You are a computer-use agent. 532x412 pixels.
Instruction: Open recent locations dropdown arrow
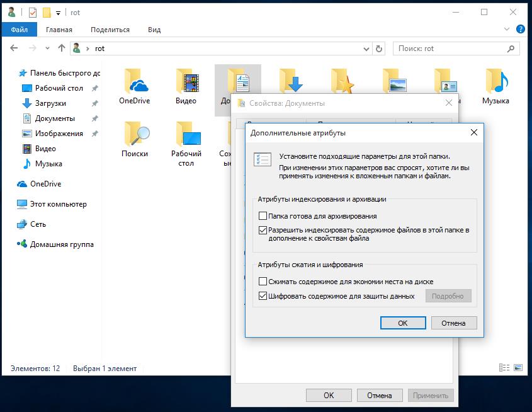pos(47,48)
